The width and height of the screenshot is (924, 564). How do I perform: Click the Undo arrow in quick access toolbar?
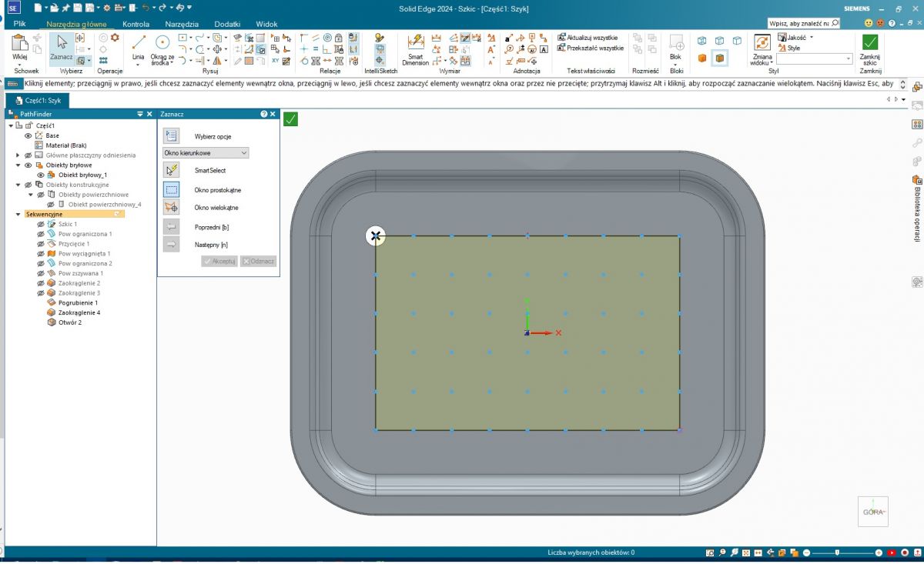click(x=145, y=8)
